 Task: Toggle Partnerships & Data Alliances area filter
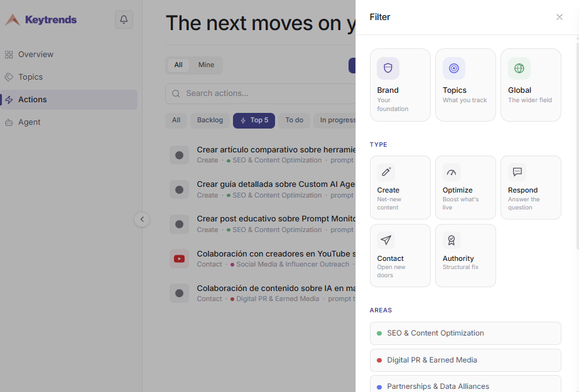pos(465,384)
